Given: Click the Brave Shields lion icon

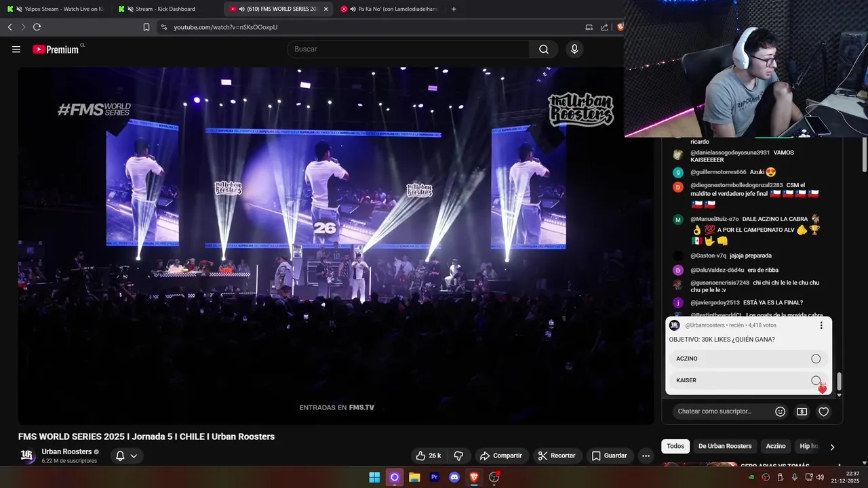Looking at the screenshot, I should 620,27.
